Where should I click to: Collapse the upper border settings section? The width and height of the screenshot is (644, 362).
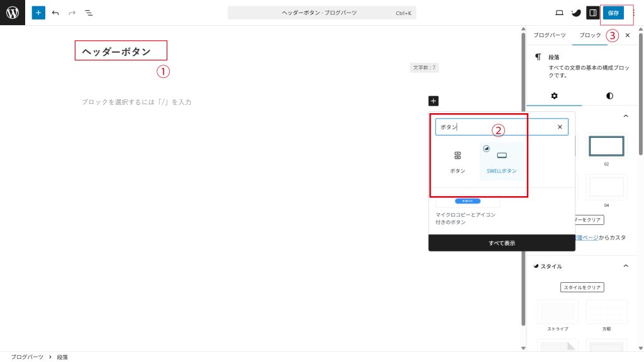coord(626,116)
